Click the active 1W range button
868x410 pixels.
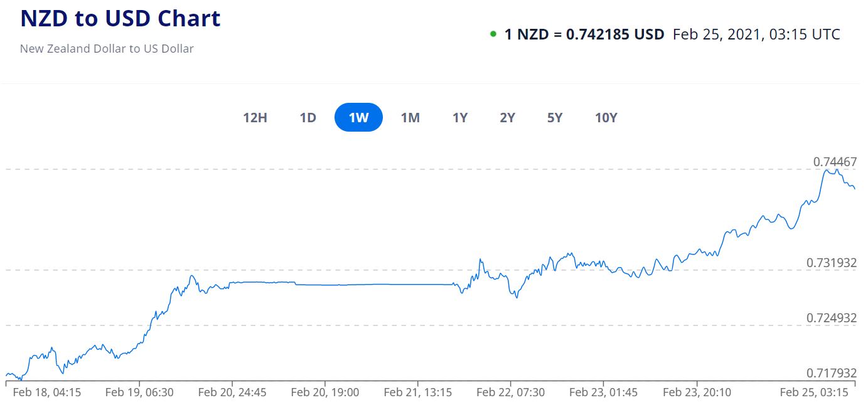358,117
